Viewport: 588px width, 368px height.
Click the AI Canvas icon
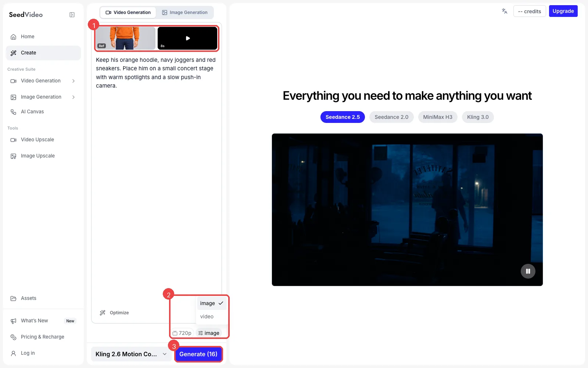[x=14, y=112]
